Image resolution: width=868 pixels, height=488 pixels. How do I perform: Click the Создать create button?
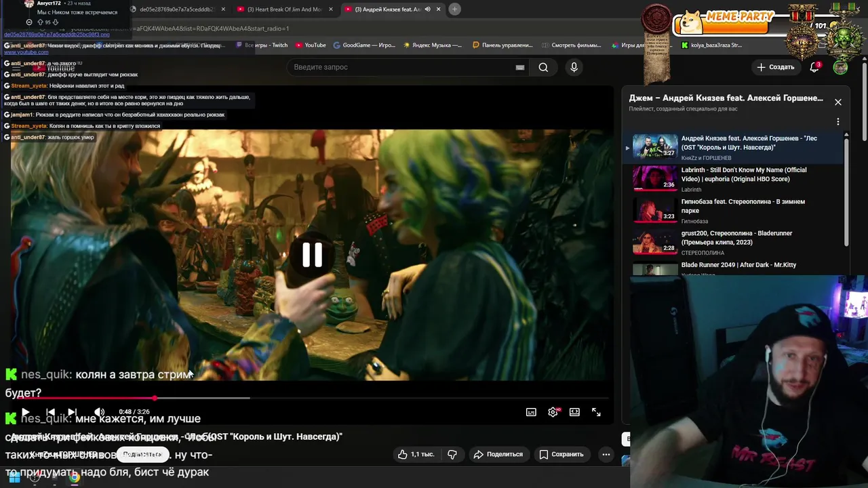[x=775, y=67]
